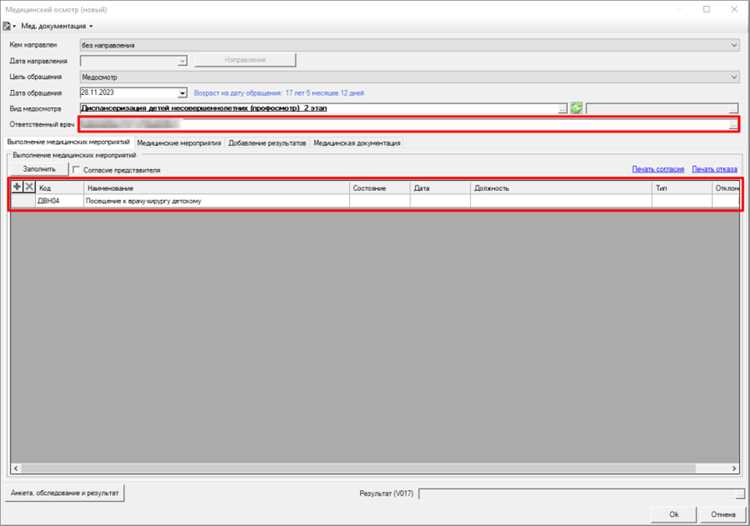
Task: Open the Мед. документация menu
Action: click(x=57, y=25)
